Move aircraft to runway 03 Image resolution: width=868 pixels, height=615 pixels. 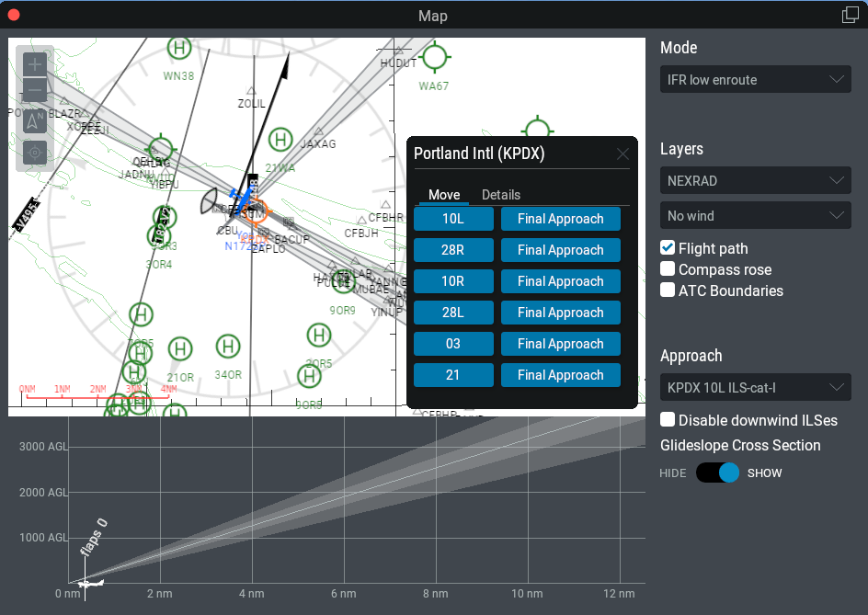click(453, 344)
